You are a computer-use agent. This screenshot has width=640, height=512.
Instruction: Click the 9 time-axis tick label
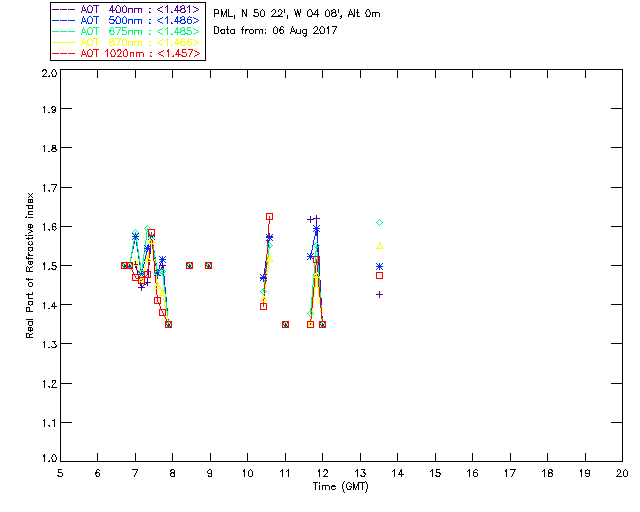[x=210, y=473]
